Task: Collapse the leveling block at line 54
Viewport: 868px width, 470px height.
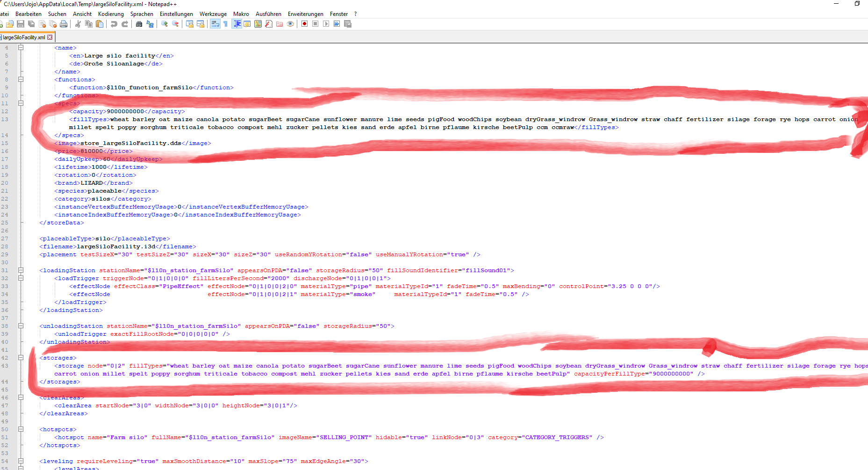Action: [x=21, y=461]
